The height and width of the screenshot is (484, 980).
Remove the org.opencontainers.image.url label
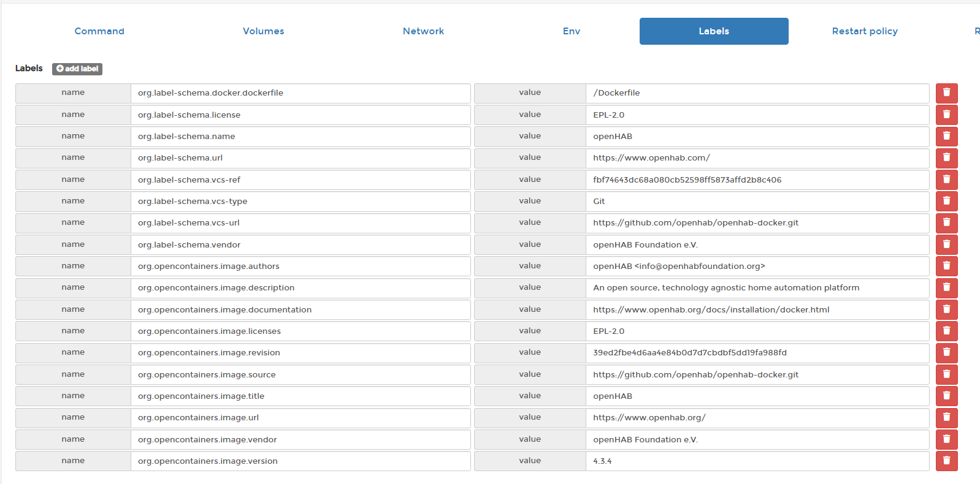point(946,418)
